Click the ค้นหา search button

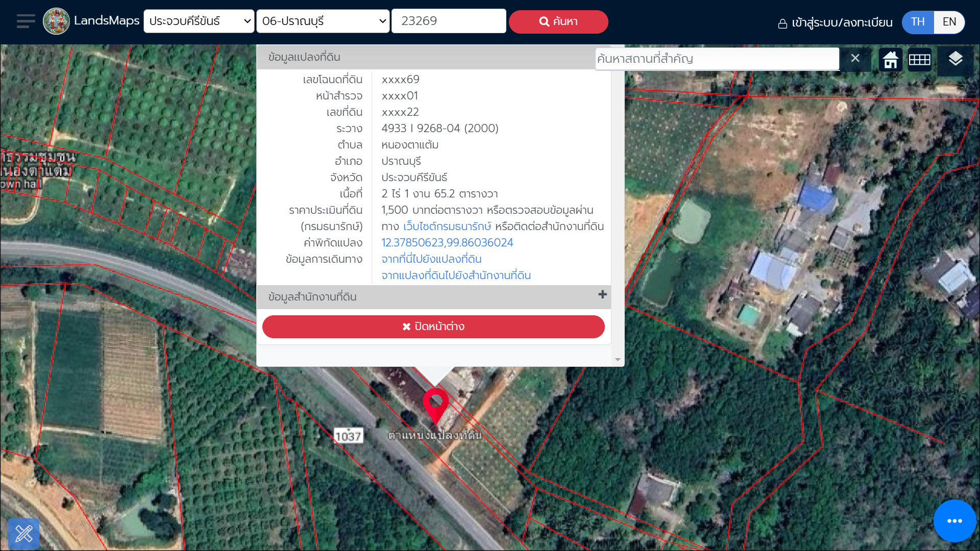pos(558,22)
